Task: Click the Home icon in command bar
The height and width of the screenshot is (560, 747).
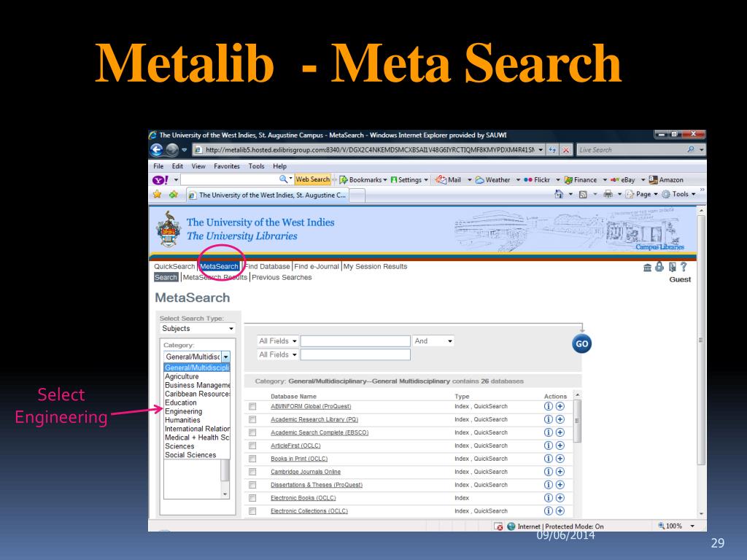Action: coord(559,194)
